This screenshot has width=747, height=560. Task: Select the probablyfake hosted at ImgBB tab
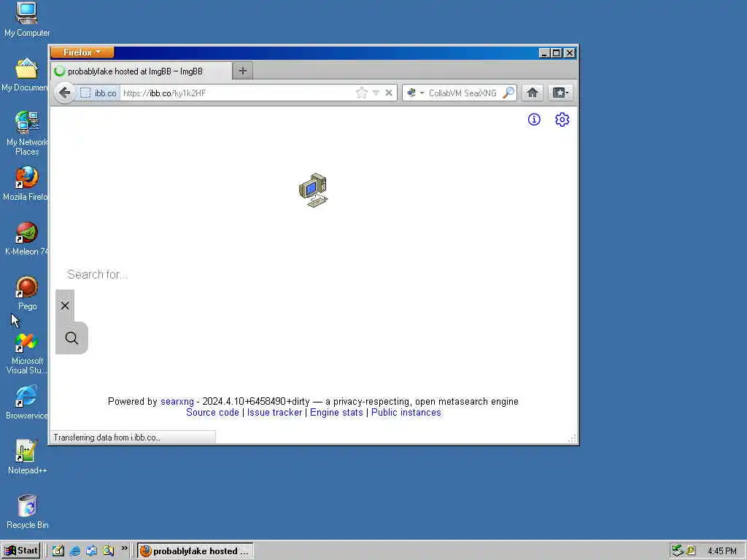click(142, 71)
